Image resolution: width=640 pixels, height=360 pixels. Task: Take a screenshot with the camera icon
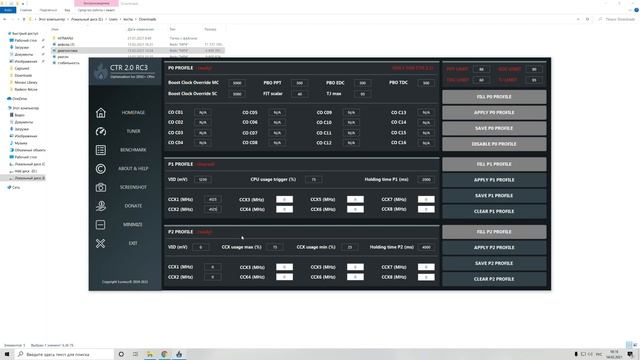coord(100,187)
